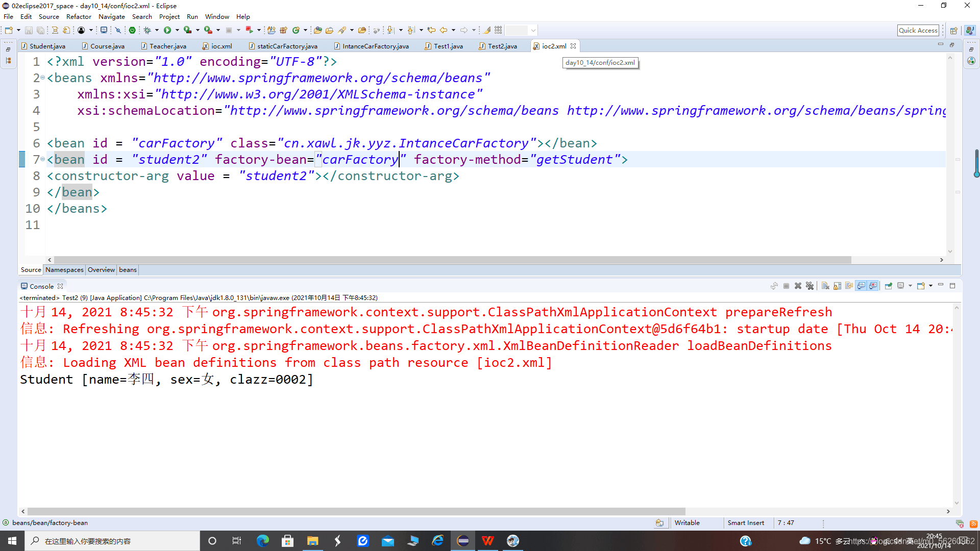Open the Open Perspective icon
The width and height of the screenshot is (980, 551).
click(953, 31)
